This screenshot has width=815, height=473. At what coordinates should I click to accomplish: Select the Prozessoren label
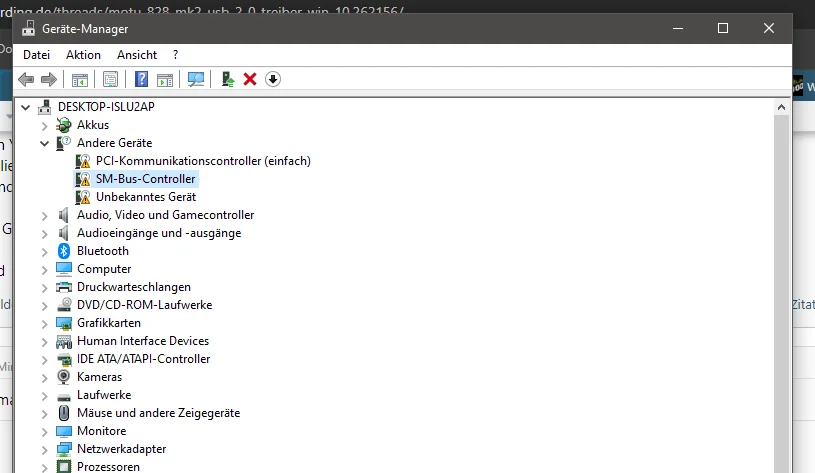point(108,467)
